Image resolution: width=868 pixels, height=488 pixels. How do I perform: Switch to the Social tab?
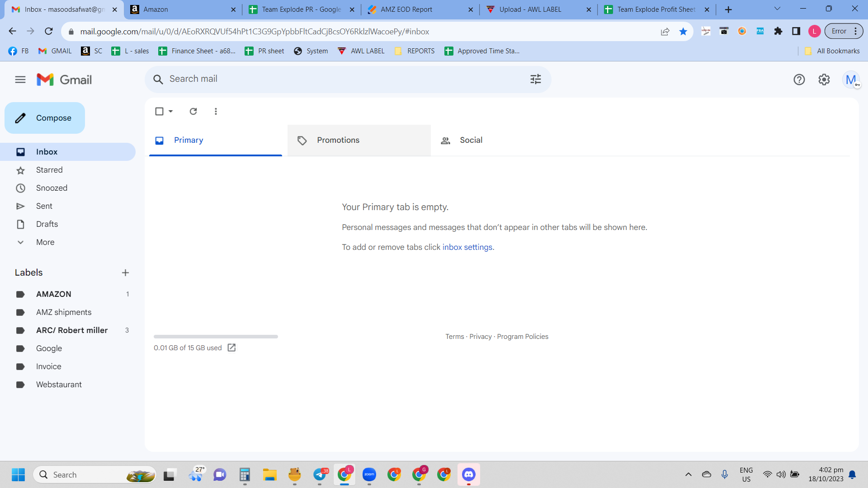point(502,141)
